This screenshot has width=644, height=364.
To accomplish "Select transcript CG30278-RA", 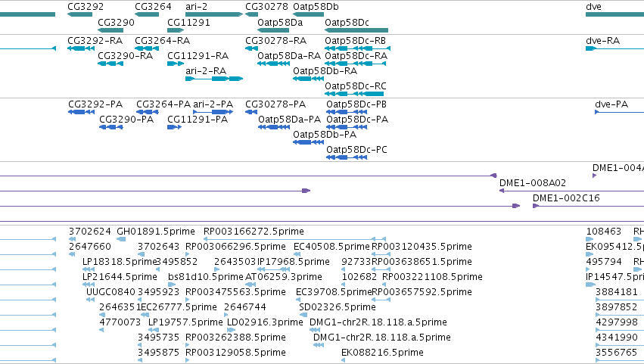I will (251, 48).
